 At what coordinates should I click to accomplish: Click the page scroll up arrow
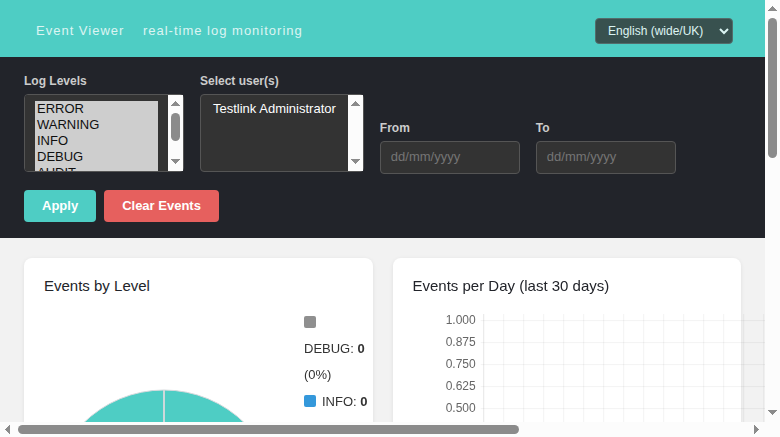(772, 8)
